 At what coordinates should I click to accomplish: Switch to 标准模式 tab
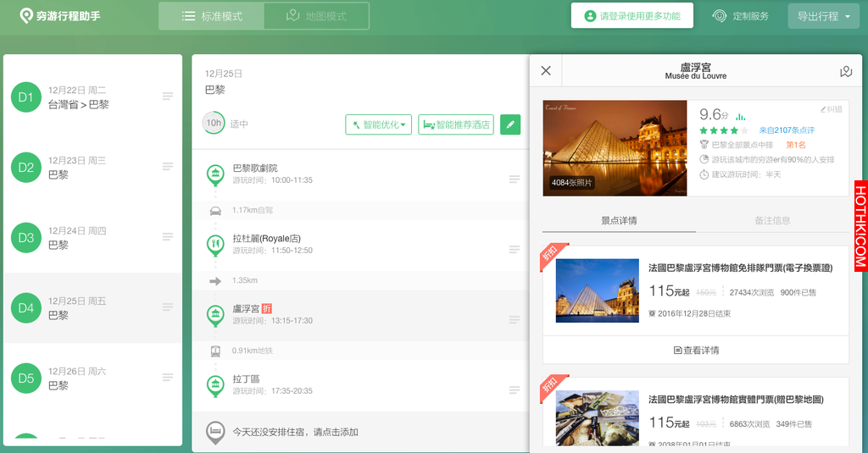tap(212, 16)
